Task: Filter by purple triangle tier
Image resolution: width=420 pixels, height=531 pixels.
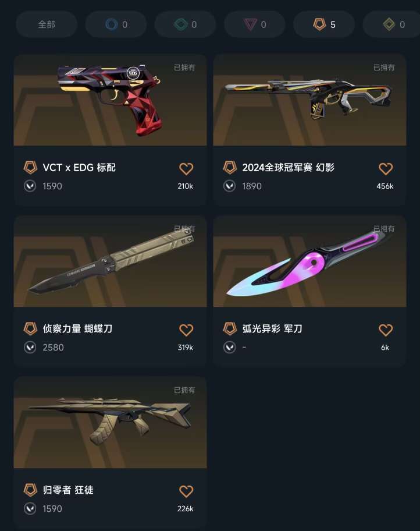Action: coord(255,24)
